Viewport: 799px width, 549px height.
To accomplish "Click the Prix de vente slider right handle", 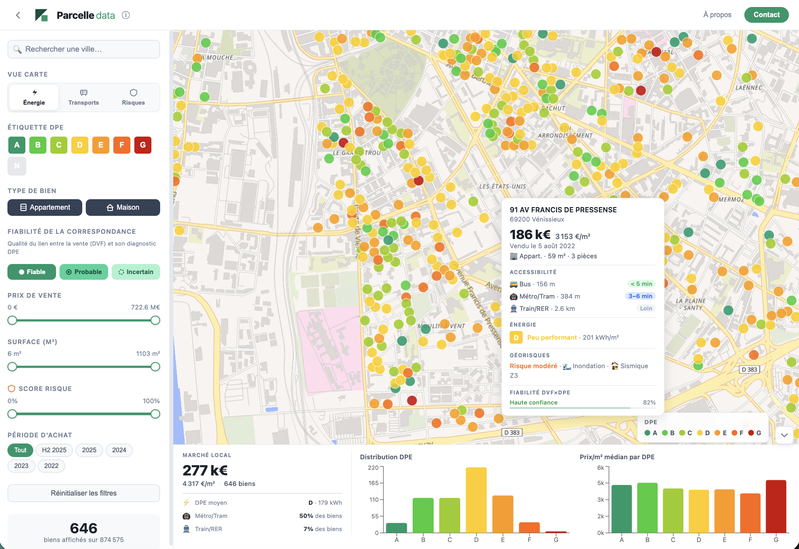I will point(155,320).
